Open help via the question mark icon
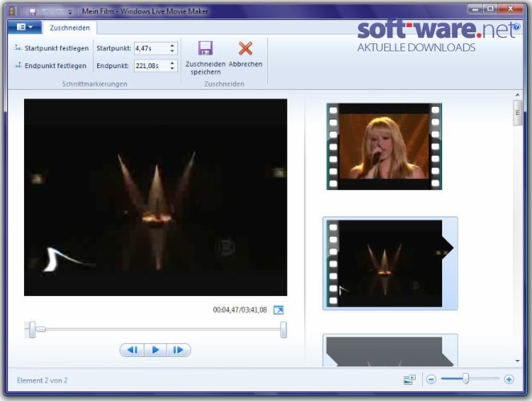532x401 pixels. pyautogui.click(x=517, y=26)
